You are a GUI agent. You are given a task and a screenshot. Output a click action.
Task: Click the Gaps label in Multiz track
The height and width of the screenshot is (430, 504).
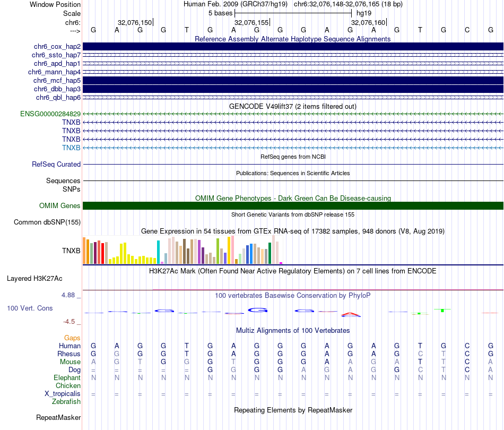click(72, 338)
